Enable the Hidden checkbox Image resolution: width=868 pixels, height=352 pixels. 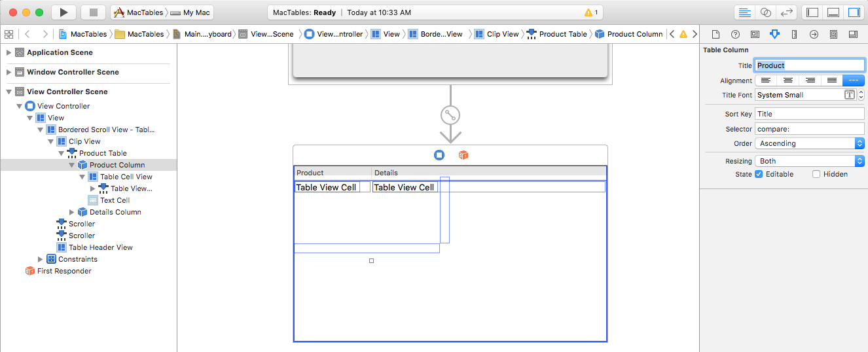(x=816, y=174)
